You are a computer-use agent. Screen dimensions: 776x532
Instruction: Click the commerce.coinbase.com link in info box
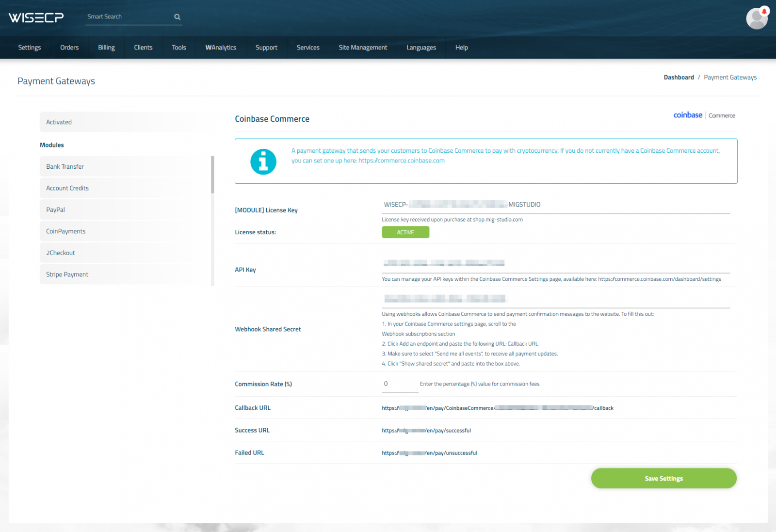point(402,161)
